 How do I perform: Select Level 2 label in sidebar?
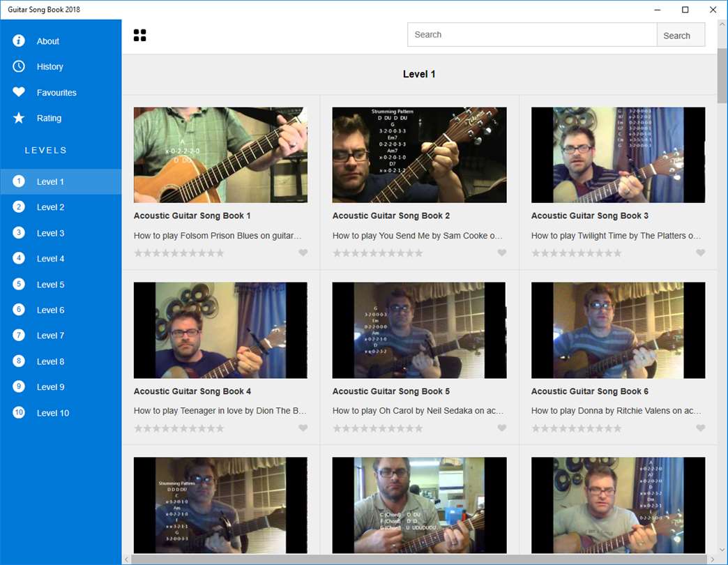pyautogui.click(x=50, y=208)
